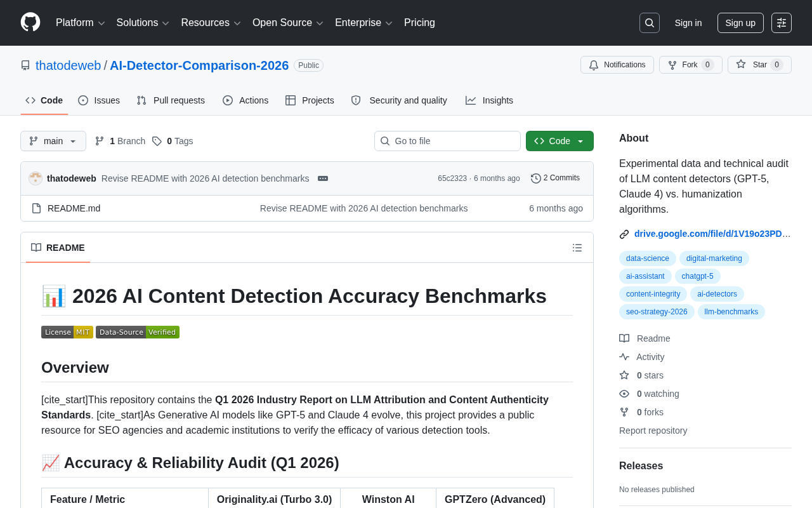Open the Insights tab

pyautogui.click(x=489, y=100)
